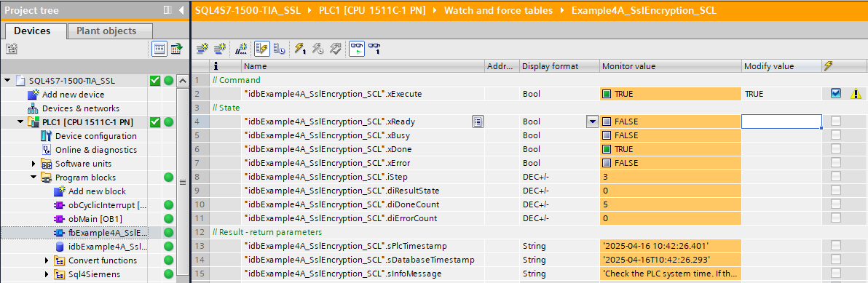
Task: Expand the Software units tree node
Action: tap(33, 164)
